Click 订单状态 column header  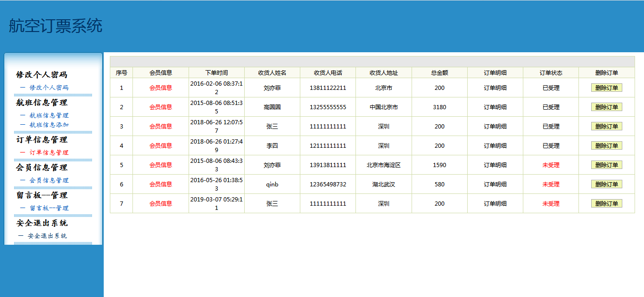coord(551,73)
